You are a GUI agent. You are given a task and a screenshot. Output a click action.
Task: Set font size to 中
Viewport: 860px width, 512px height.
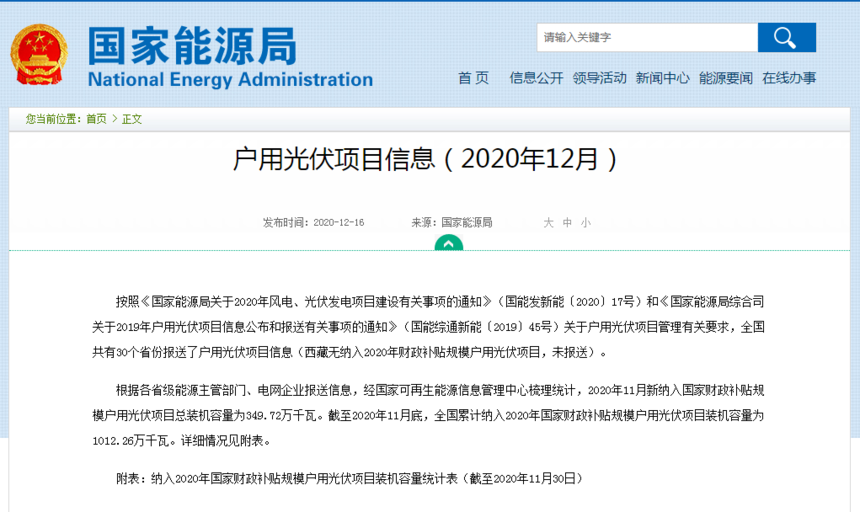pyautogui.click(x=567, y=223)
